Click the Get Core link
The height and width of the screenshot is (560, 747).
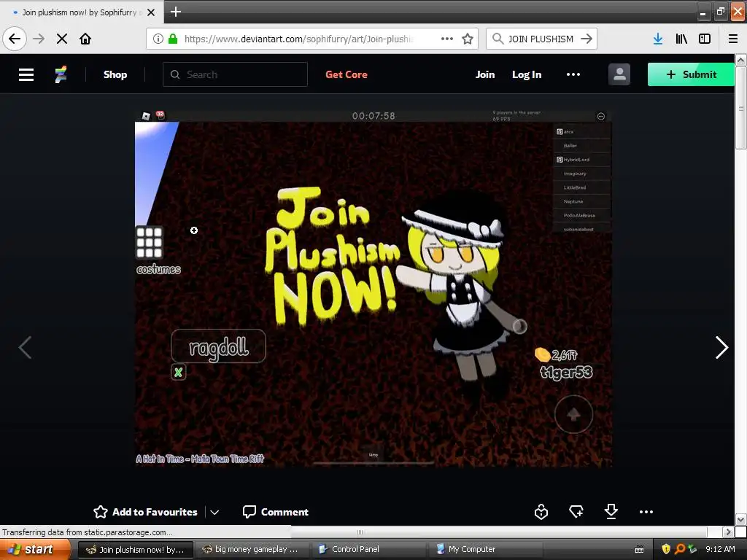[x=347, y=74]
